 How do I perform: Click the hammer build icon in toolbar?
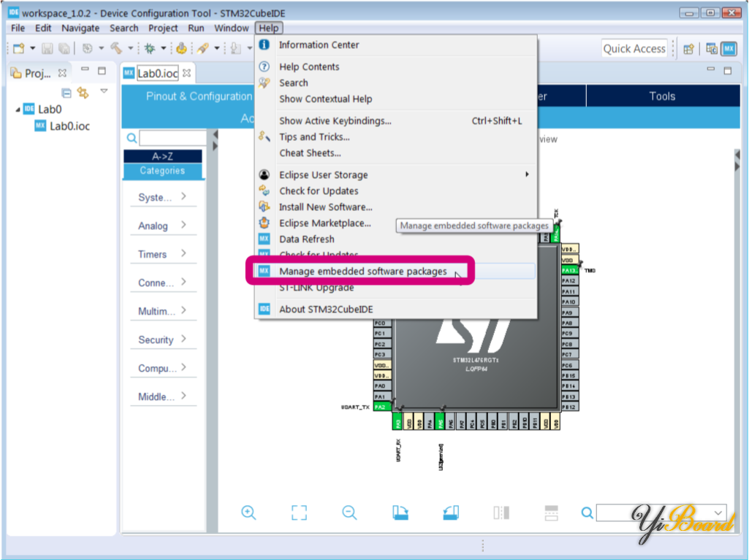point(116,48)
